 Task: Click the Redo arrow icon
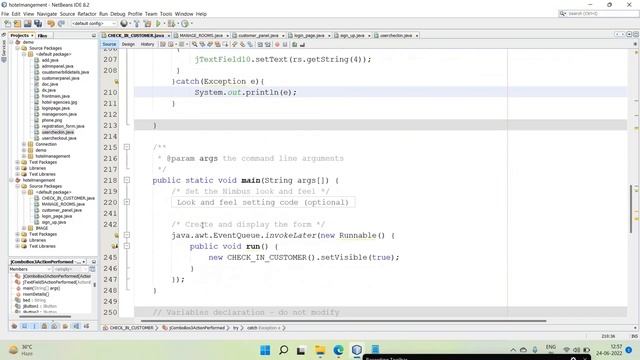(x=61, y=24)
